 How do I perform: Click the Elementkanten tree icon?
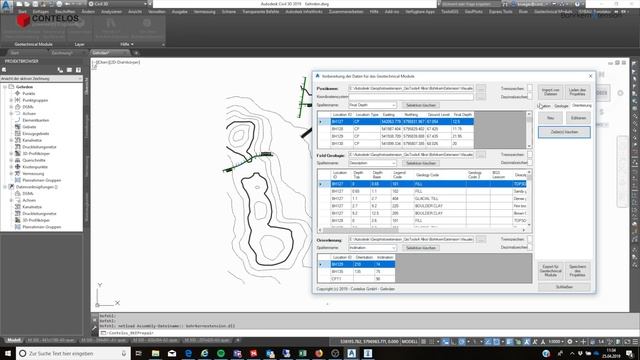(x=18, y=120)
